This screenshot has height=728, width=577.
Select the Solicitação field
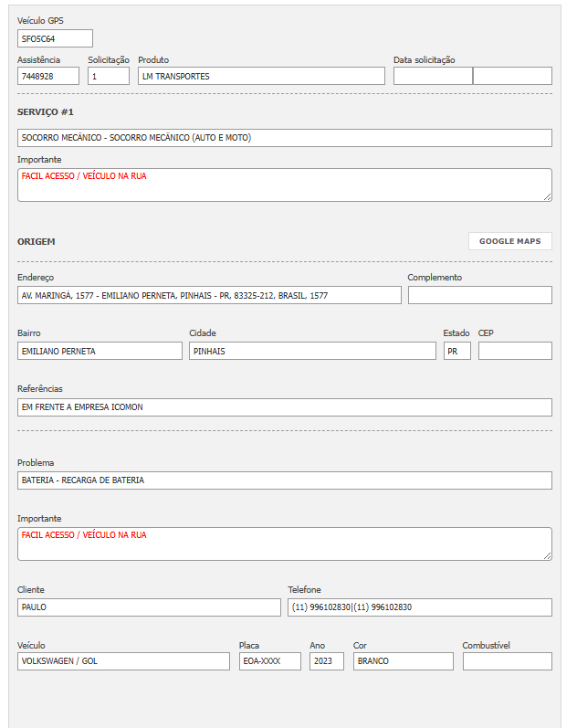109,76
